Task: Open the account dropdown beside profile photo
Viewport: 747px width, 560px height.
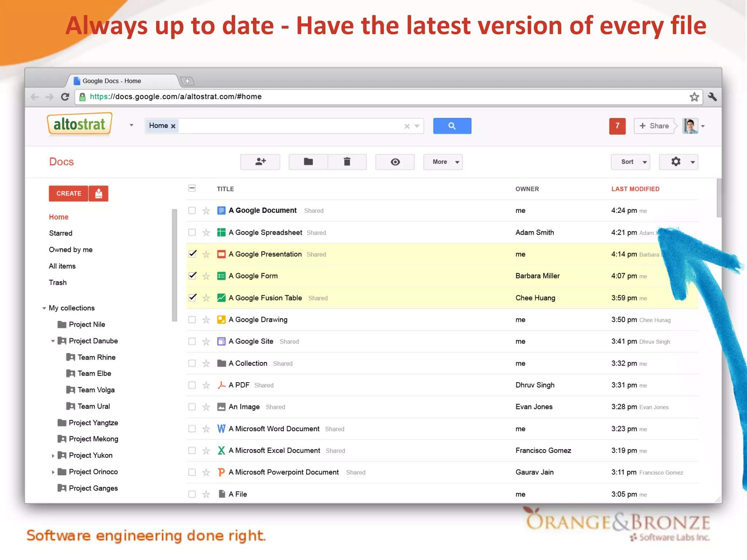Action: 703,127
